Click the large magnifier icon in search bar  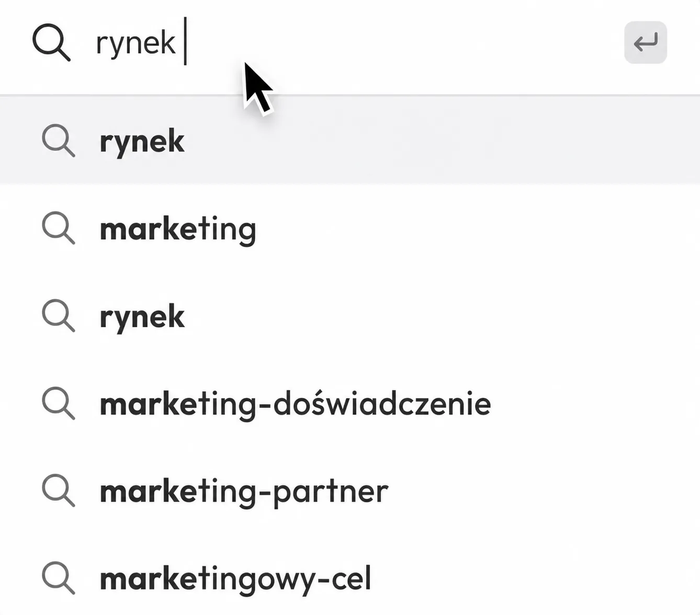click(51, 42)
